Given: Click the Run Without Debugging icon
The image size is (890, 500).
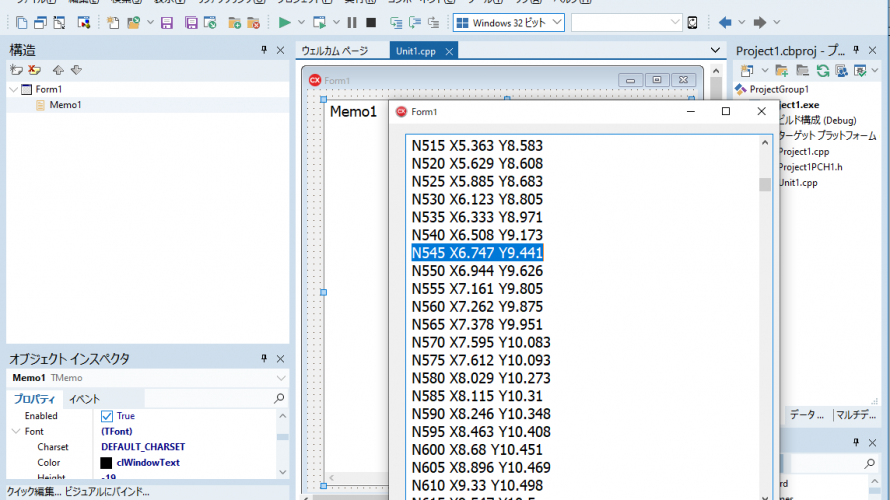Looking at the screenshot, I should [320, 23].
